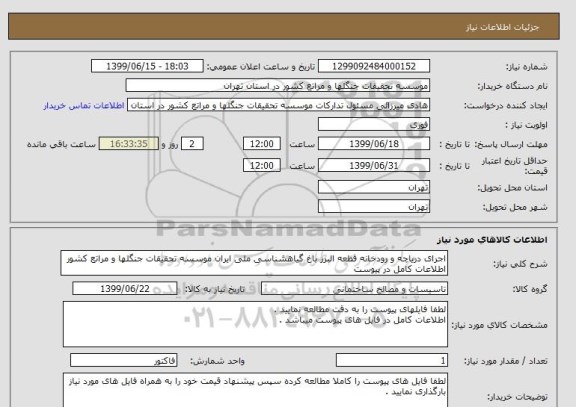This screenshot has width=576, height=407.
Task: Select the نام دستگاه خریدار label
Action: click(x=512, y=86)
